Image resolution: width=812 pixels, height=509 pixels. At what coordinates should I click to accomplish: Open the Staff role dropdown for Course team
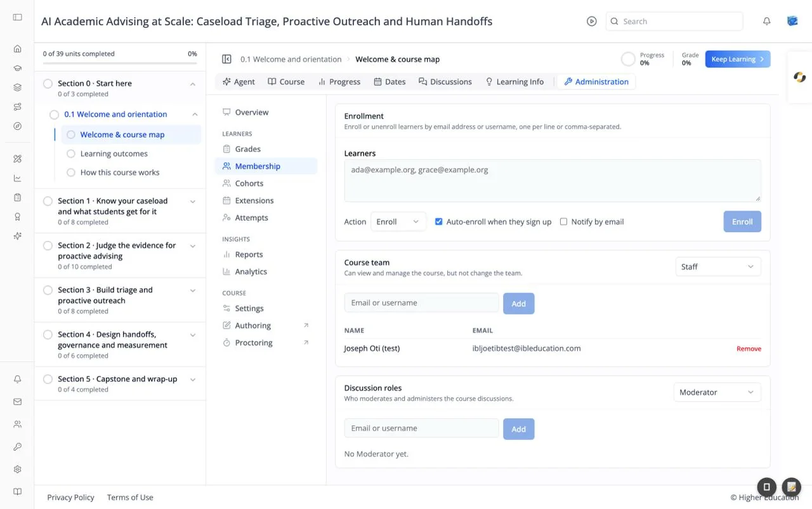(x=717, y=267)
